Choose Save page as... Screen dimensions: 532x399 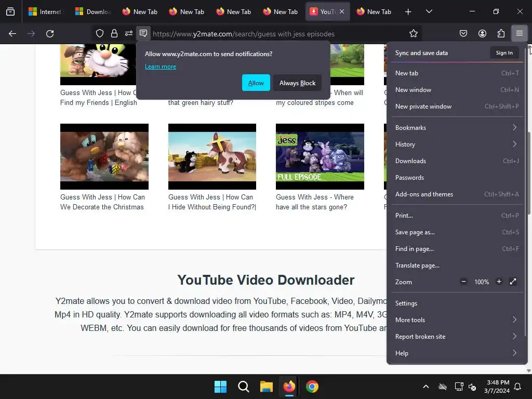pos(457,232)
